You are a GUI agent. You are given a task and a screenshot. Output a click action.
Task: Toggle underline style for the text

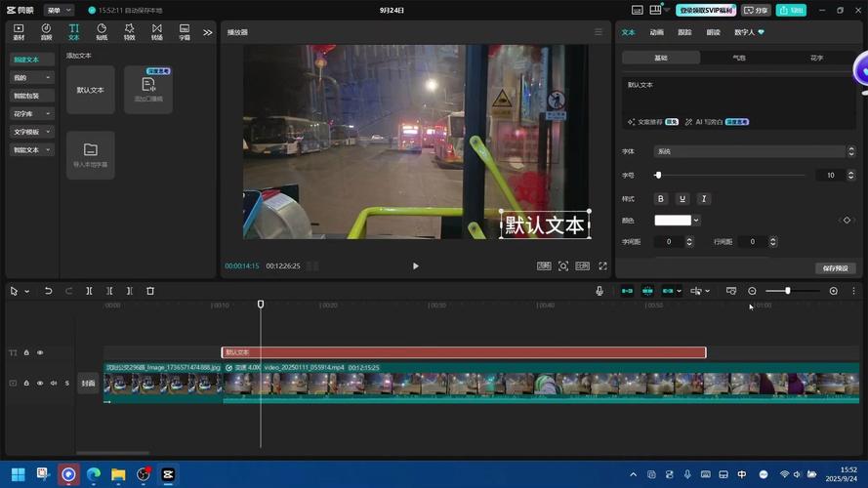coord(682,199)
